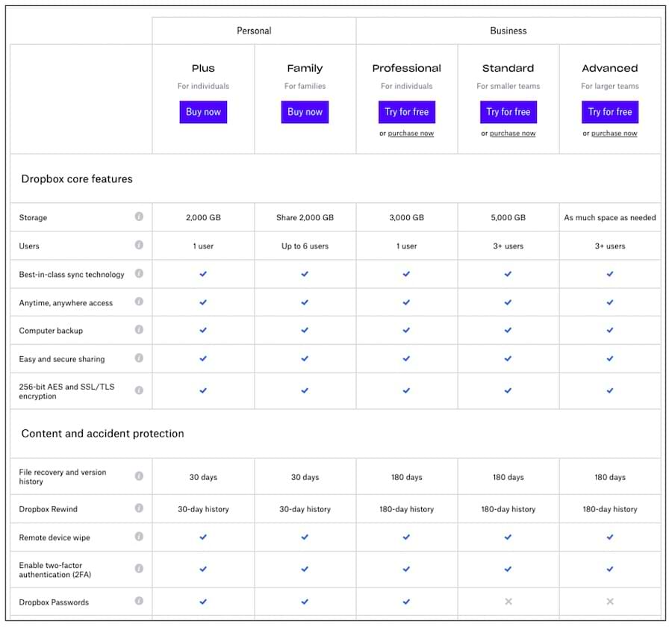
Task: Follow the purchase now link under Professional
Action: (411, 134)
